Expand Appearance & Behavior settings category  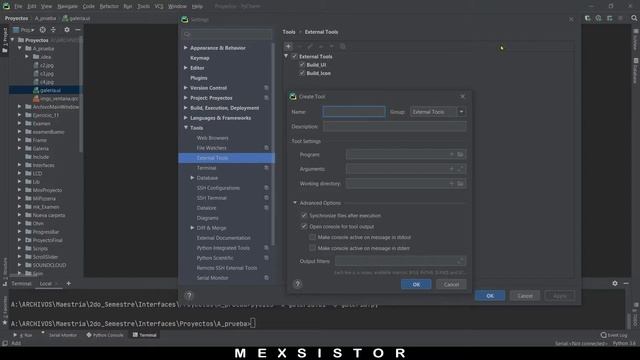(x=186, y=48)
